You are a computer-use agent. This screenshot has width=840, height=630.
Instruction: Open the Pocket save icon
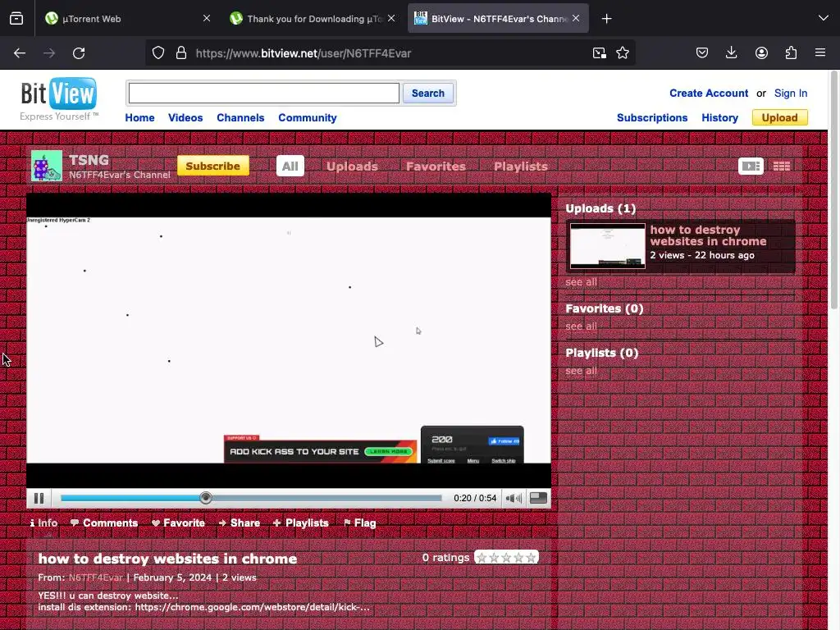click(x=702, y=53)
